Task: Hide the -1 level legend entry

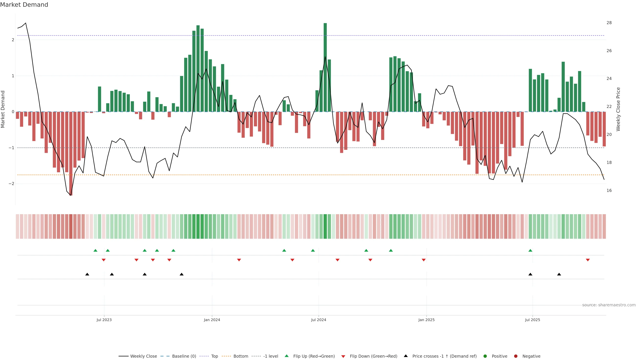Action: (271, 356)
